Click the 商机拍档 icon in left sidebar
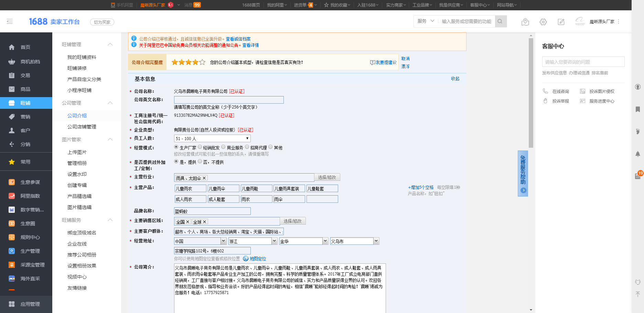Viewport: 644px width, 313px height. point(12,62)
